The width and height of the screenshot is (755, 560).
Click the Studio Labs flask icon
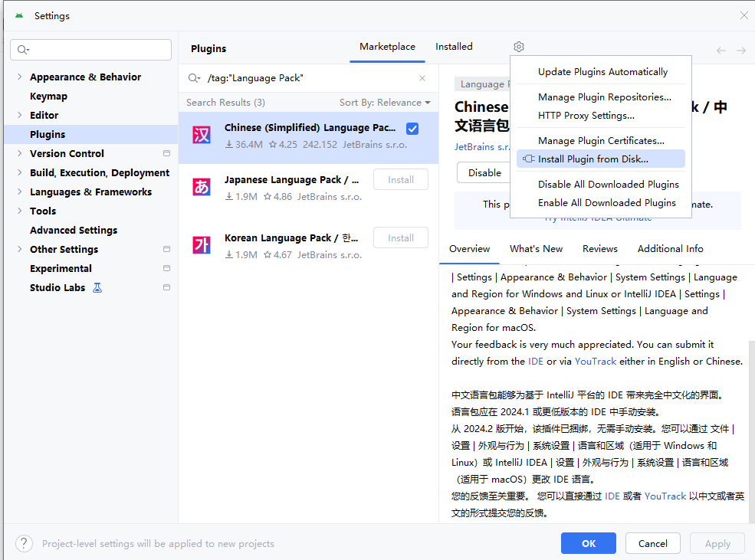pyautogui.click(x=97, y=287)
